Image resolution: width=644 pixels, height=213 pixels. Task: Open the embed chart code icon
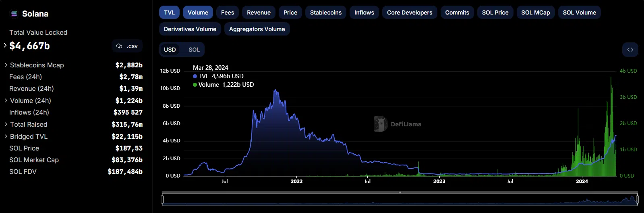pos(630,50)
